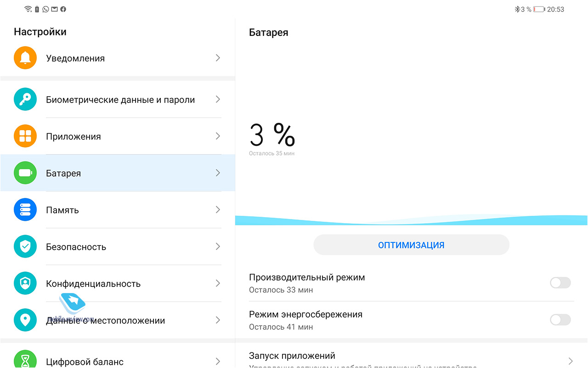Select the Безопасность menu entry
Viewport: 588px width, 368px height.
118,247
